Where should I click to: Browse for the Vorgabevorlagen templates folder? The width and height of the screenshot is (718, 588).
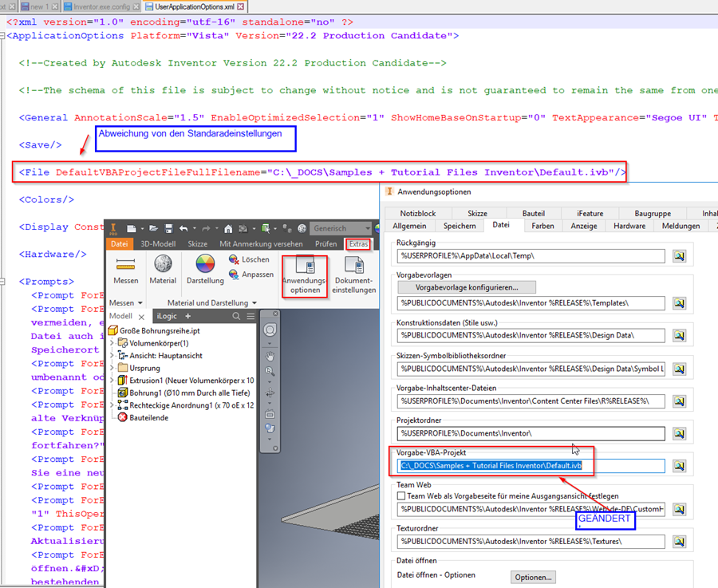click(679, 303)
